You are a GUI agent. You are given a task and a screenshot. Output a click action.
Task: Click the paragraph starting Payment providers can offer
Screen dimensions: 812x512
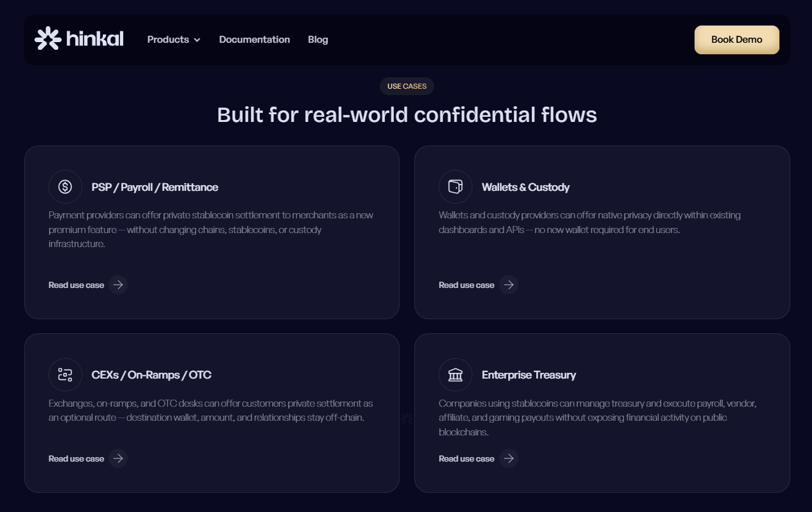(211, 229)
